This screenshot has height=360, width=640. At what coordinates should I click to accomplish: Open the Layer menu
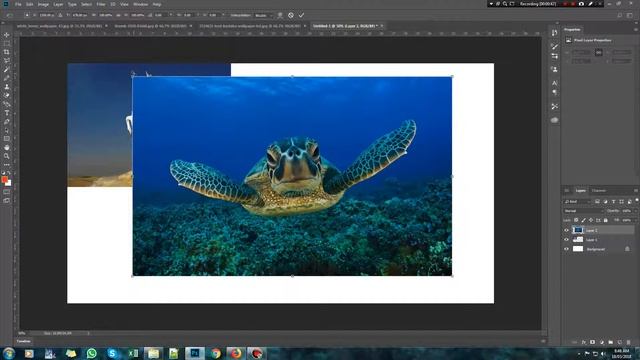click(x=58, y=4)
